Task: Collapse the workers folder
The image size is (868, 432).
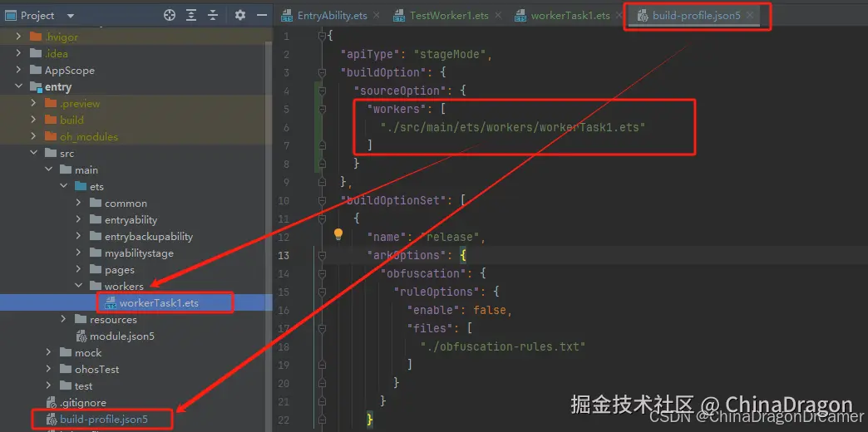Action: [79, 286]
